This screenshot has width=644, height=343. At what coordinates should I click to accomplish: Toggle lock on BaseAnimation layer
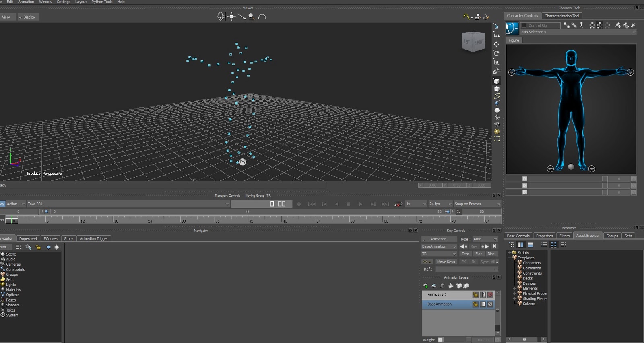475,304
